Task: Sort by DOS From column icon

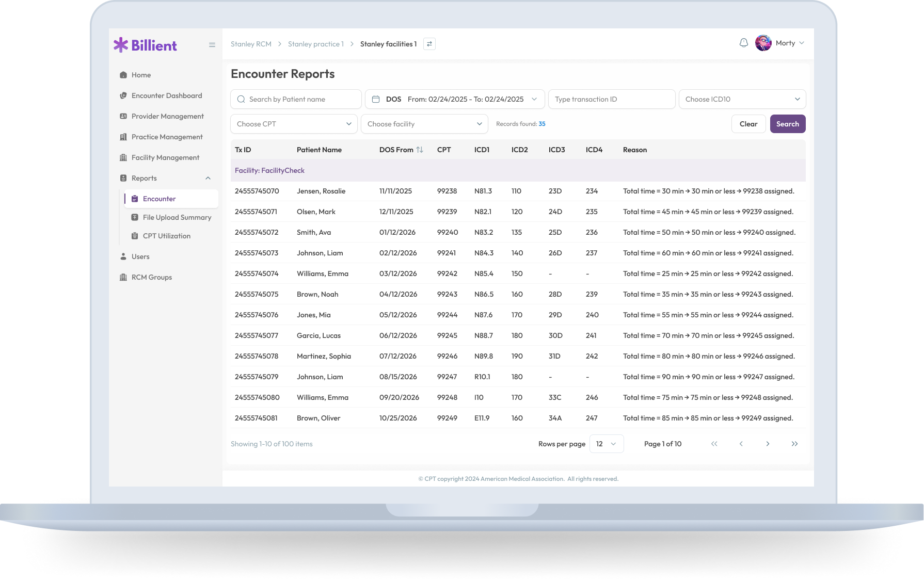Action: 420,150
